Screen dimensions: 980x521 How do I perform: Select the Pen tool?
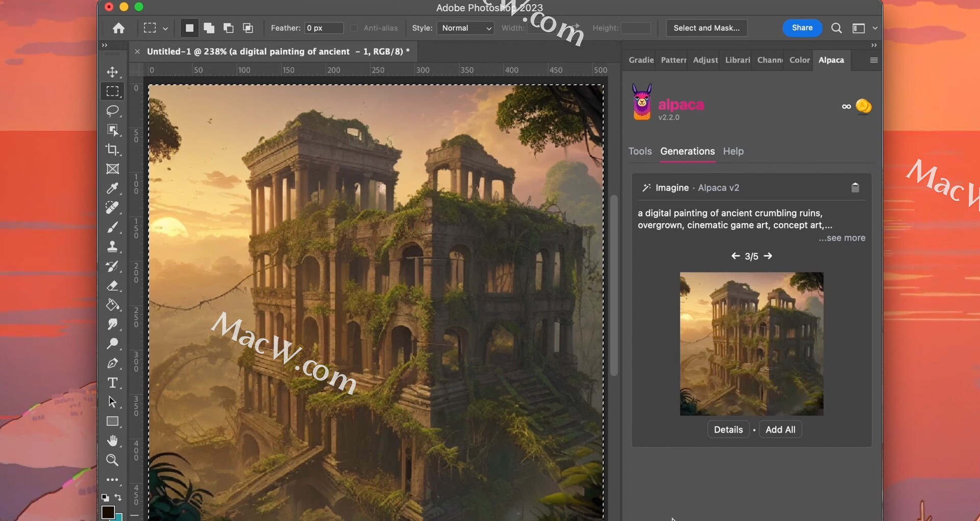click(x=112, y=363)
